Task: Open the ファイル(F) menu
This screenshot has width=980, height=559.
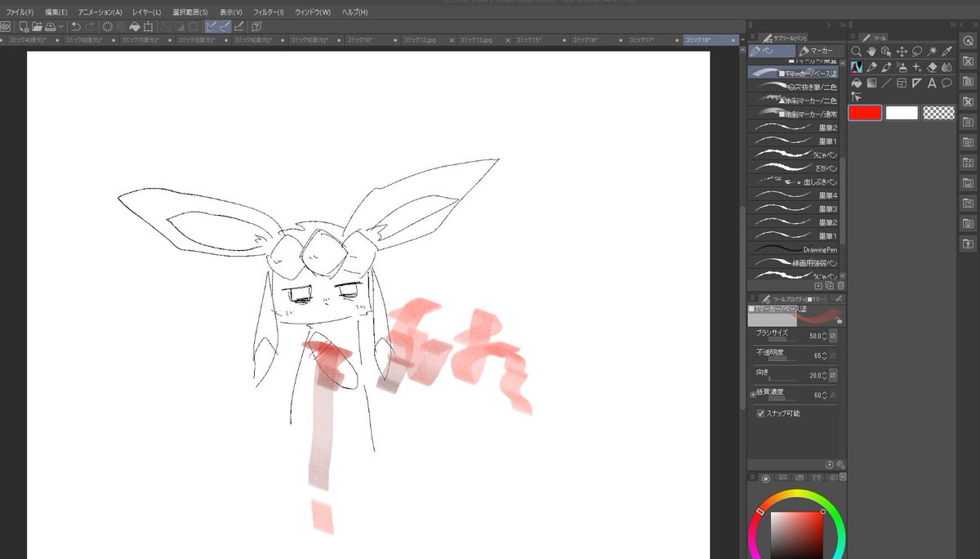Action: pyautogui.click(x=20, y=12)
